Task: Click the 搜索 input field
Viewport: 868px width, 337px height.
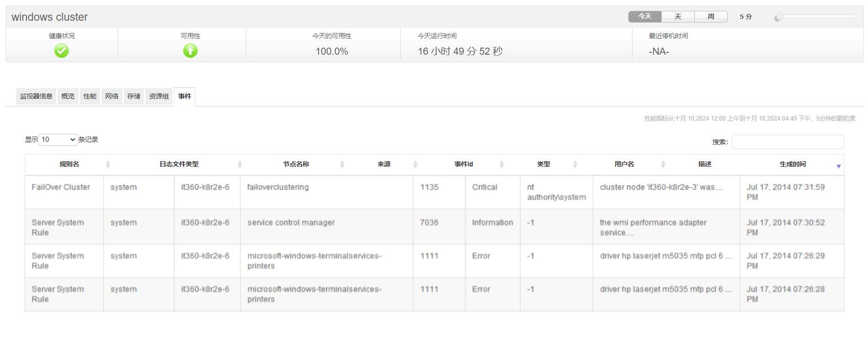Action: pos(788,142)
